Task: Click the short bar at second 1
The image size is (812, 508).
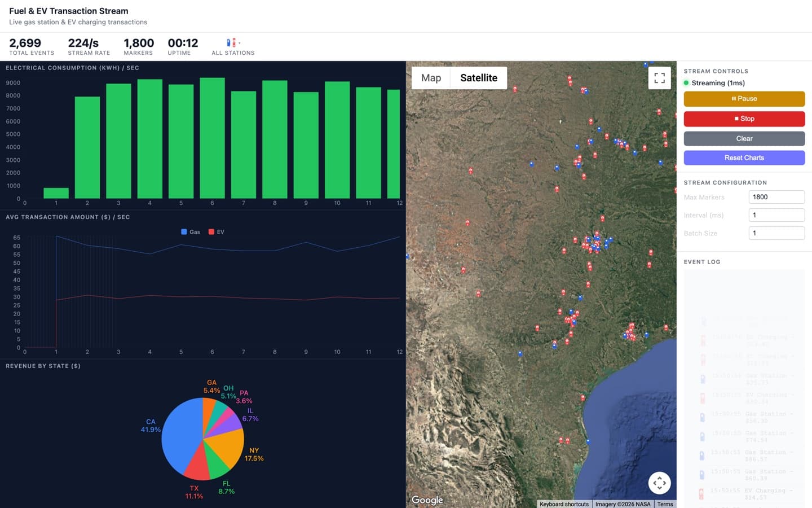Action: click(x=56, y=193)
